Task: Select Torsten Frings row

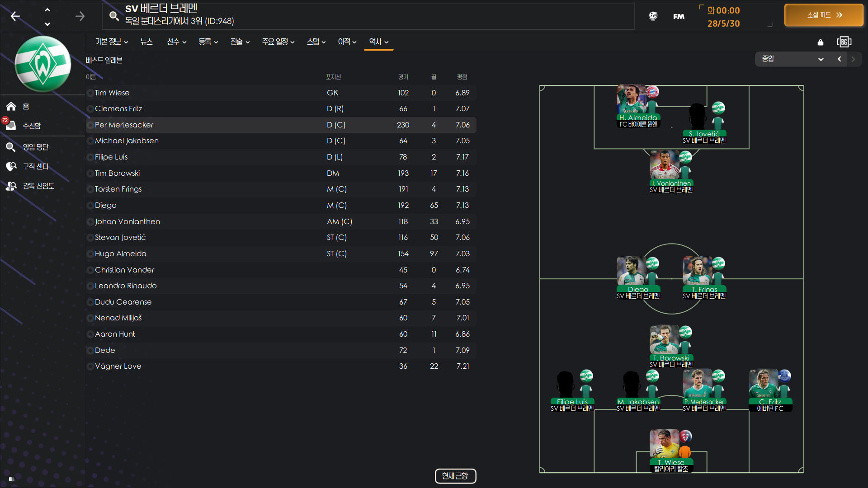Action: [281, 189]
